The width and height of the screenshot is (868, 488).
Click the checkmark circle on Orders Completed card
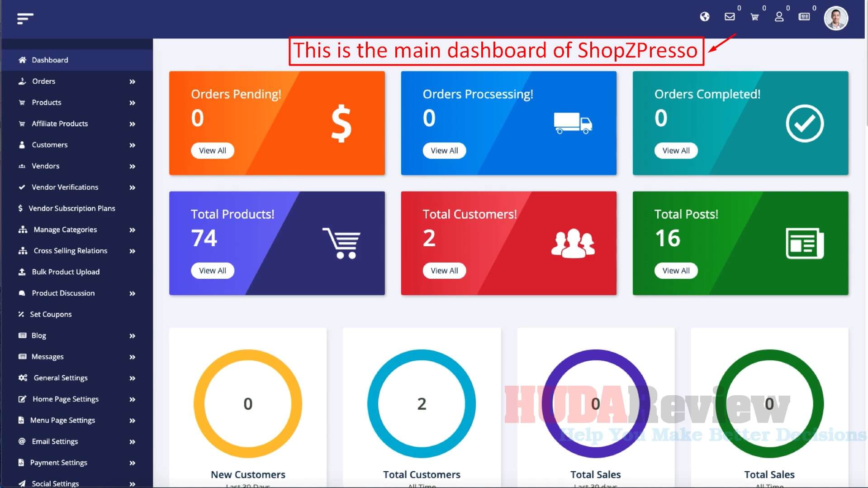tap(805, 123)
